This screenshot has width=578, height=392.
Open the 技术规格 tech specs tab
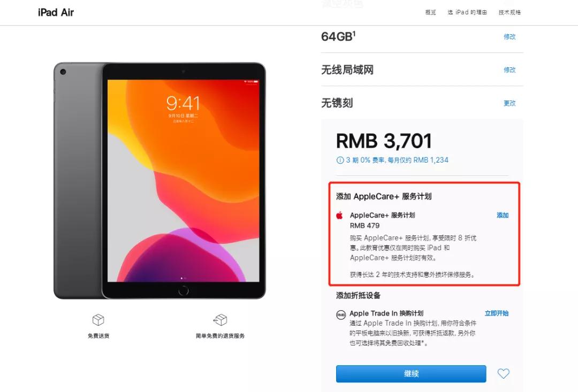(x=510, y=12)
